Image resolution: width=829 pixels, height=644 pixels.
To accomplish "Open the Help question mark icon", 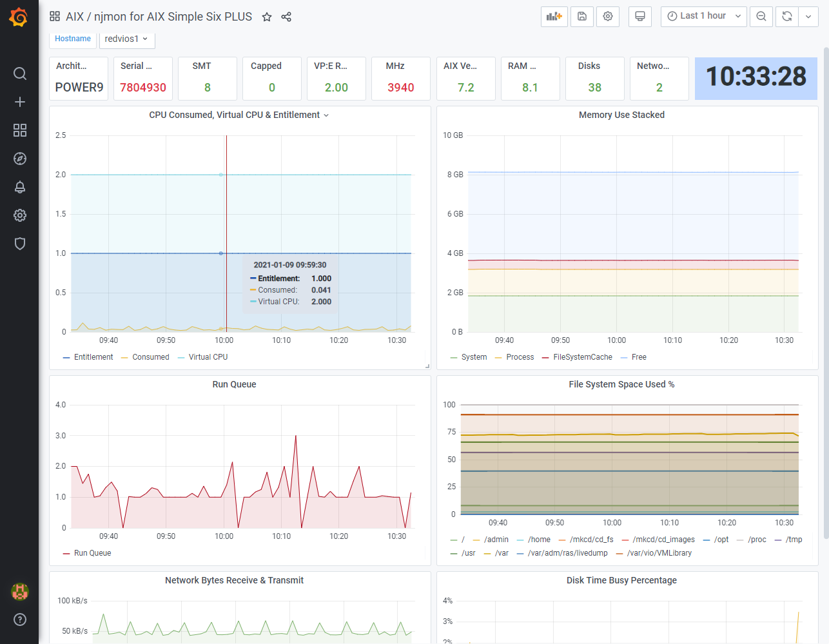I will 20,620.
